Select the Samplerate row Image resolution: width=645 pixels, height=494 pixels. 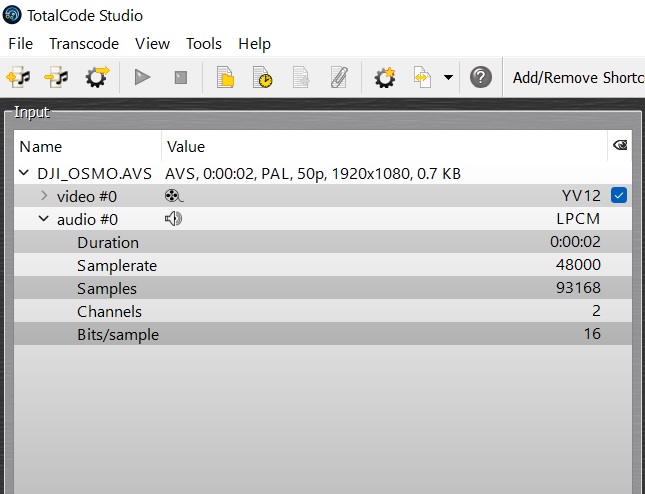117,265
